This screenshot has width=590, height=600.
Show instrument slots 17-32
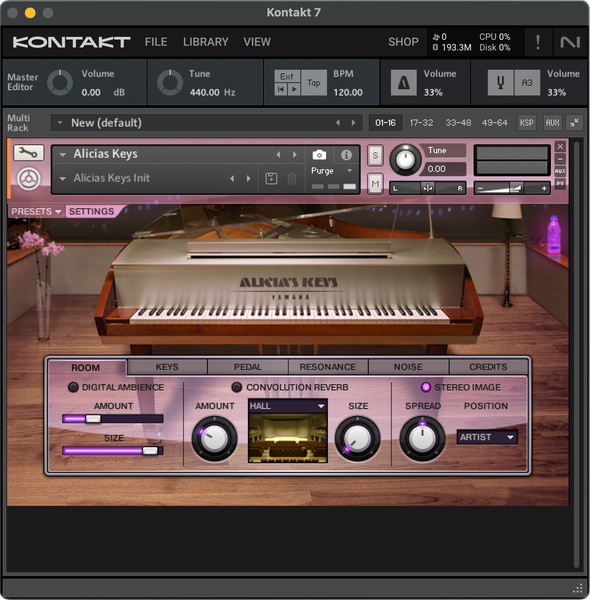coord(421,122)
